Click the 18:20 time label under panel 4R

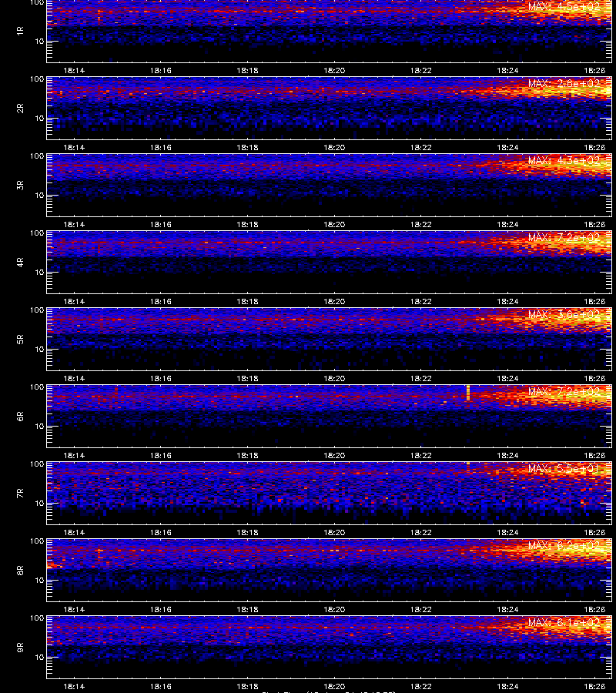tap(334, 301)
